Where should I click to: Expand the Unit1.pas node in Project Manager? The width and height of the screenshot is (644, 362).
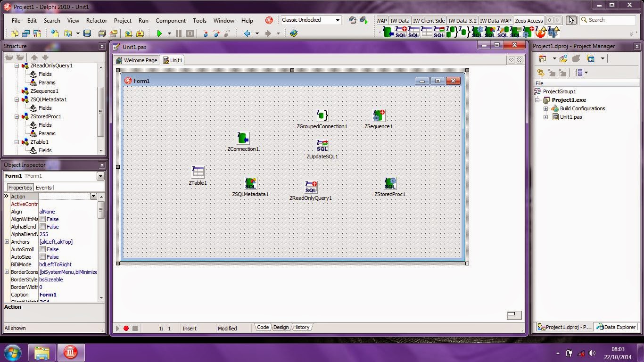click(545, 117)
